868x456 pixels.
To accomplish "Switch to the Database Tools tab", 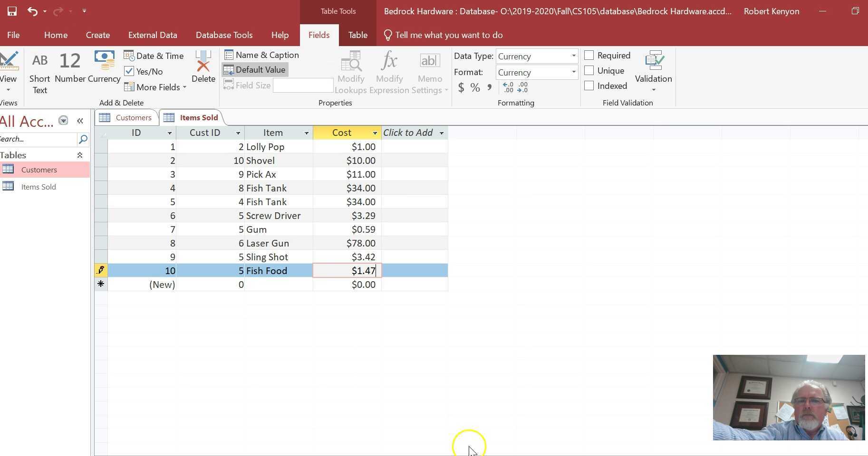I will (224, 35).
